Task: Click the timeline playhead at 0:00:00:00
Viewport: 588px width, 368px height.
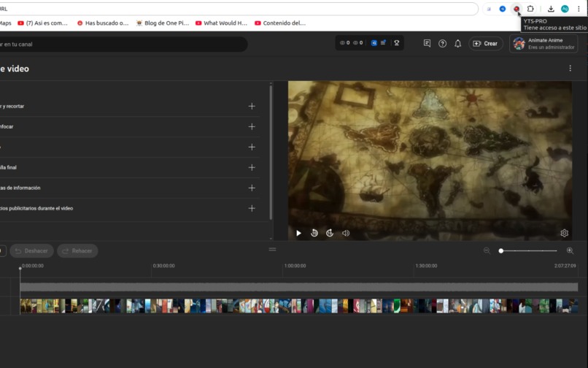Action: [x=20, y=268]
